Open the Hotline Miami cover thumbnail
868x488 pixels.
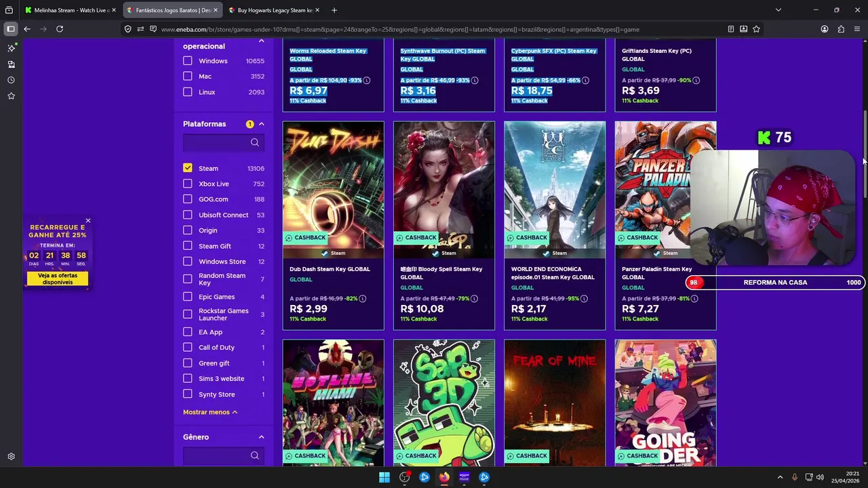pos(333,403)
